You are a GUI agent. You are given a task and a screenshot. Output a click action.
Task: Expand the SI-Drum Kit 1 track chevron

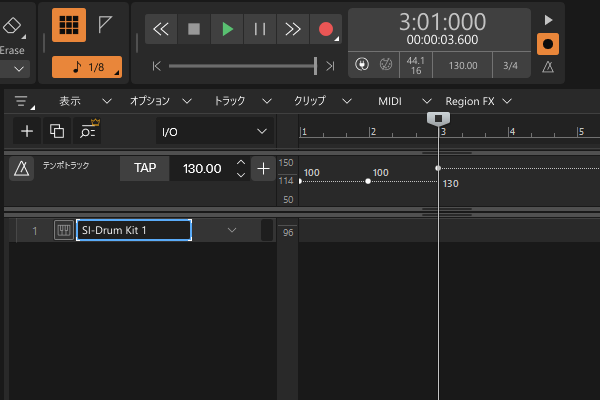(232, 231)
